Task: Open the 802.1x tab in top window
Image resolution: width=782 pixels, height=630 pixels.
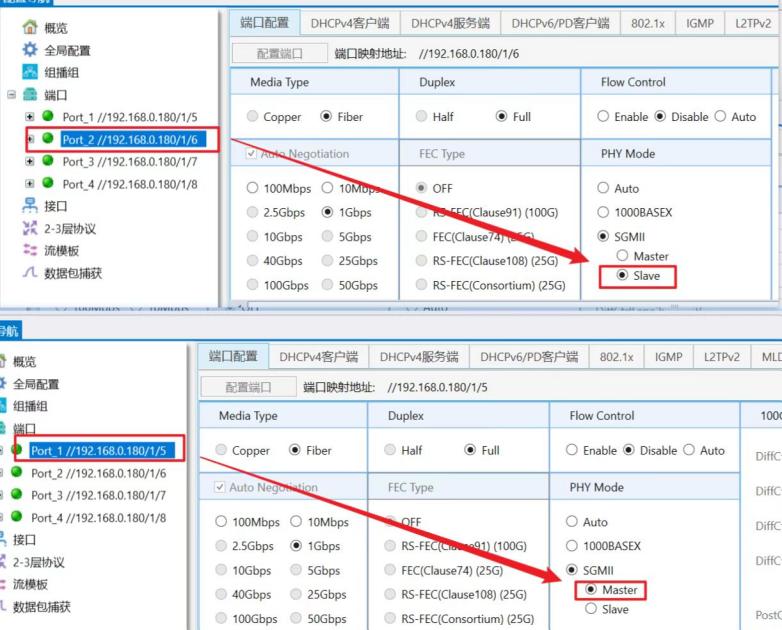Action: (648, 23)
